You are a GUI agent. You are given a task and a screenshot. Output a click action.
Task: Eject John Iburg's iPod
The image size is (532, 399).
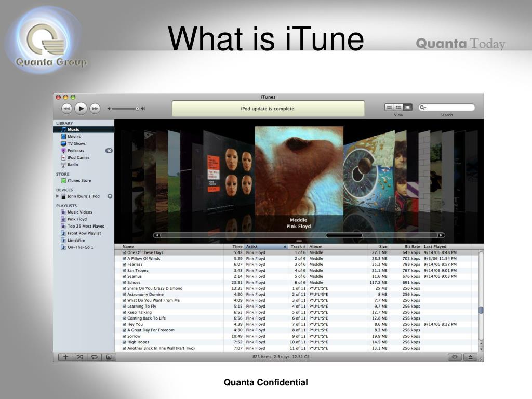[x=110, y=196]
